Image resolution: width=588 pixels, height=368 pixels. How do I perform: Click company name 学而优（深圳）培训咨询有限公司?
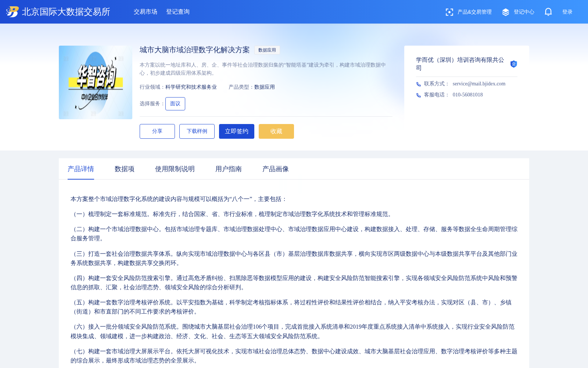(x=460, y=64)
